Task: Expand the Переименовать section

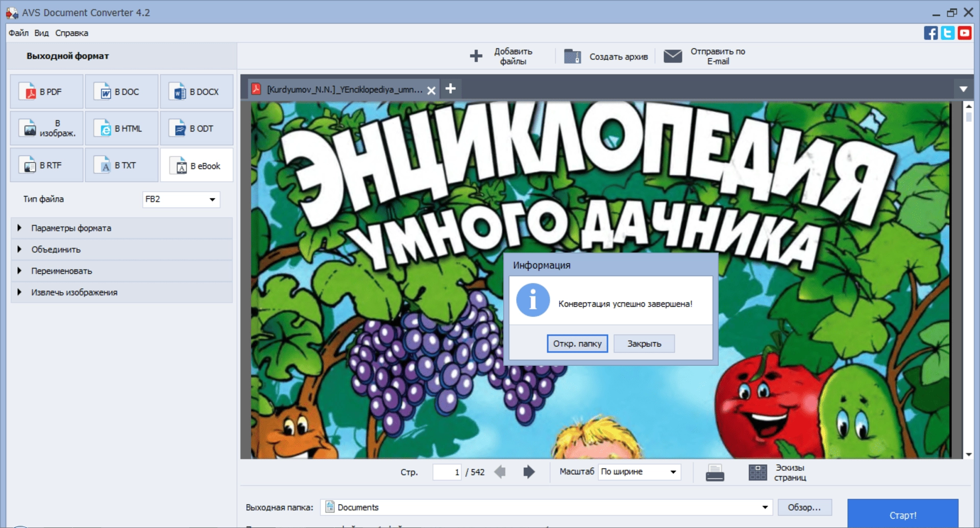Action: click(121, 271)
